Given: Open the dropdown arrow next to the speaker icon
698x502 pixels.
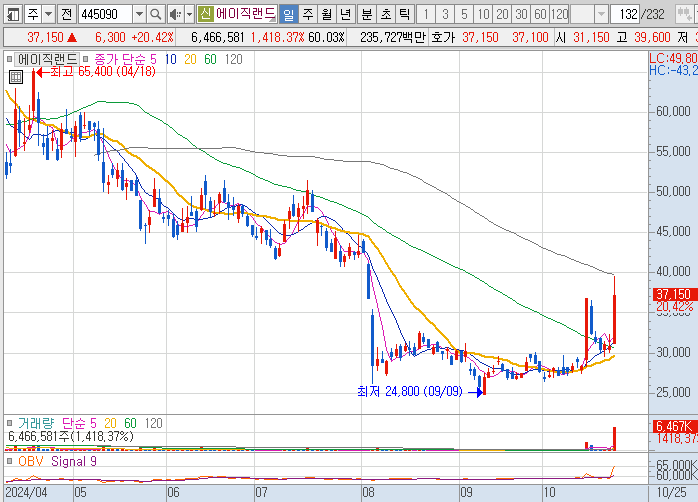Looking at the screenshot, I should pyautogui.click(x=189, y=14).
